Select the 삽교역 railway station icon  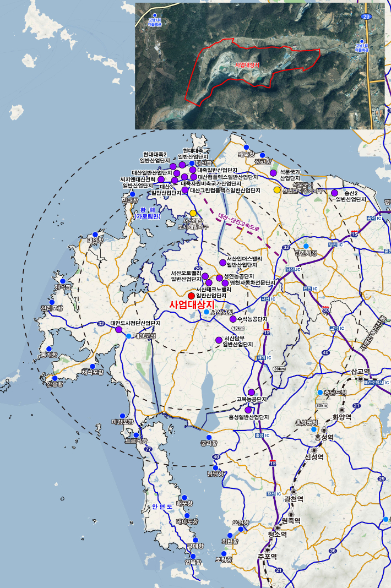point(361,379)
